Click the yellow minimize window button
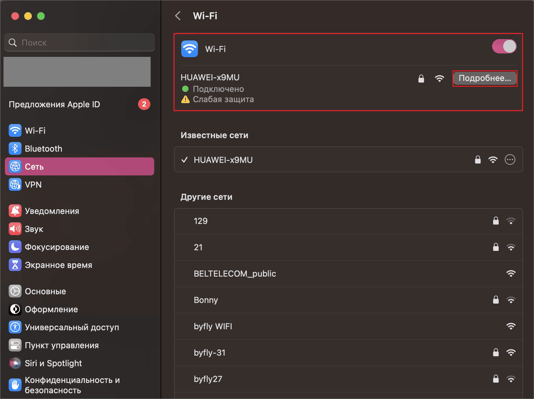The height and width of the screenshot is (399, 534). (x=28, y=16)
